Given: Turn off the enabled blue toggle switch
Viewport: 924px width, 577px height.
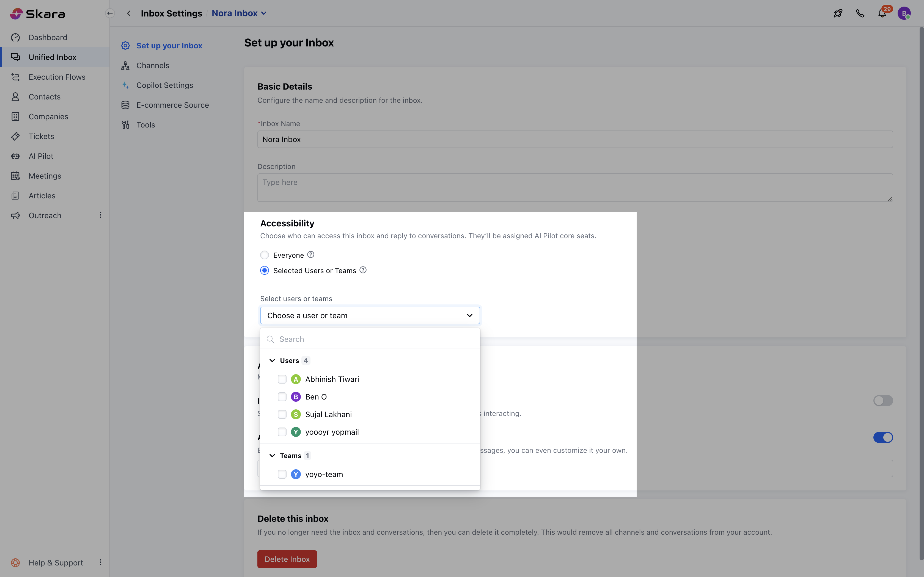Looking at the screenshot, I should pyautogui.click(x=883, y=437).
